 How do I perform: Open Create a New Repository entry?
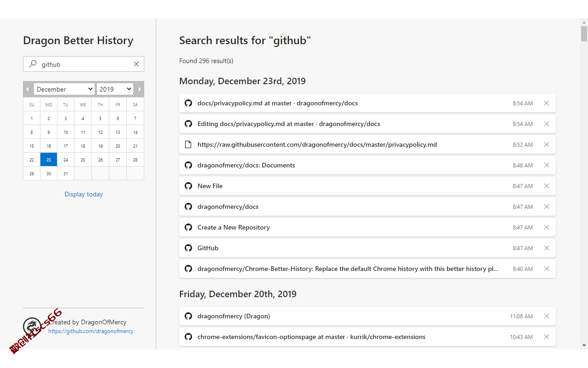pos(367,227)
